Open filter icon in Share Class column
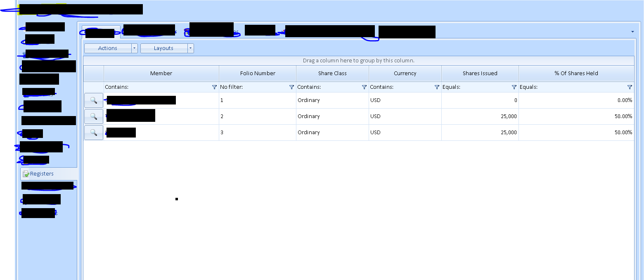The width and height of the screenshot is (644, 280). click(364, 87)
